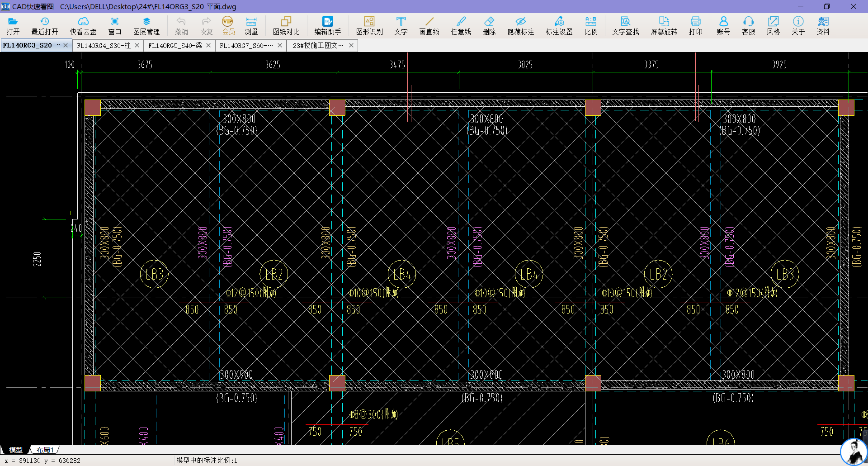The height and width of the screenshot is (466, 868).
Task: Close the FL14ORG7_S60 tab
Action: 280,45
